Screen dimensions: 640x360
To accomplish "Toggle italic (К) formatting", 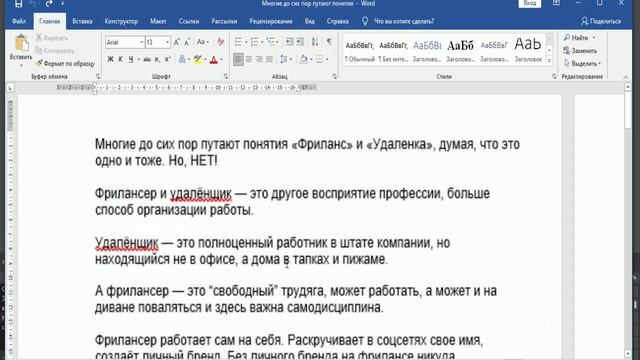I will pyautogui.click(x=120, y=60).
